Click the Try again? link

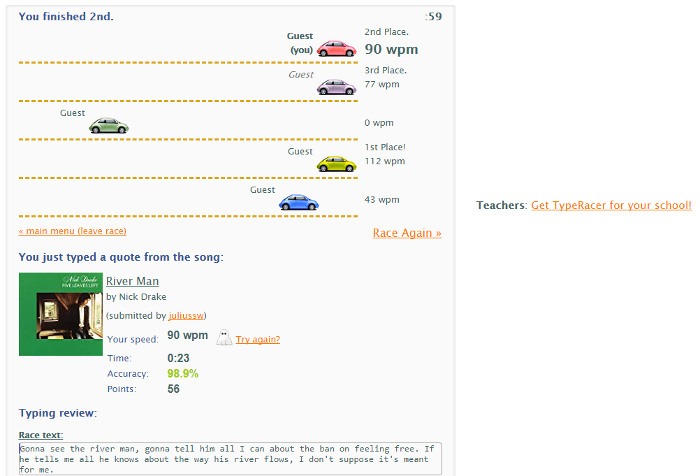point(258,339)
